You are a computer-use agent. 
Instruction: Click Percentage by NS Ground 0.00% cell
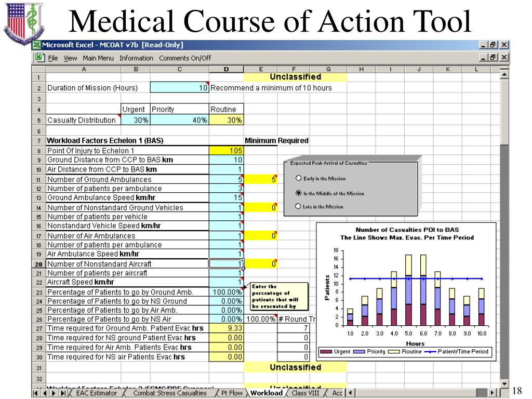pos(227,301)
